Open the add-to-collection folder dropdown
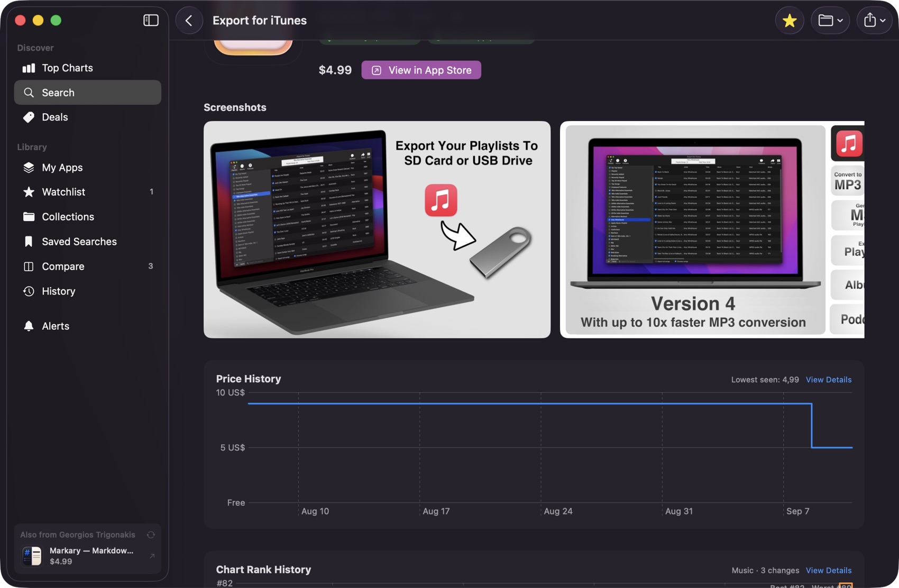This screenshot has width=899, height=588. click(x=830, y=20)
